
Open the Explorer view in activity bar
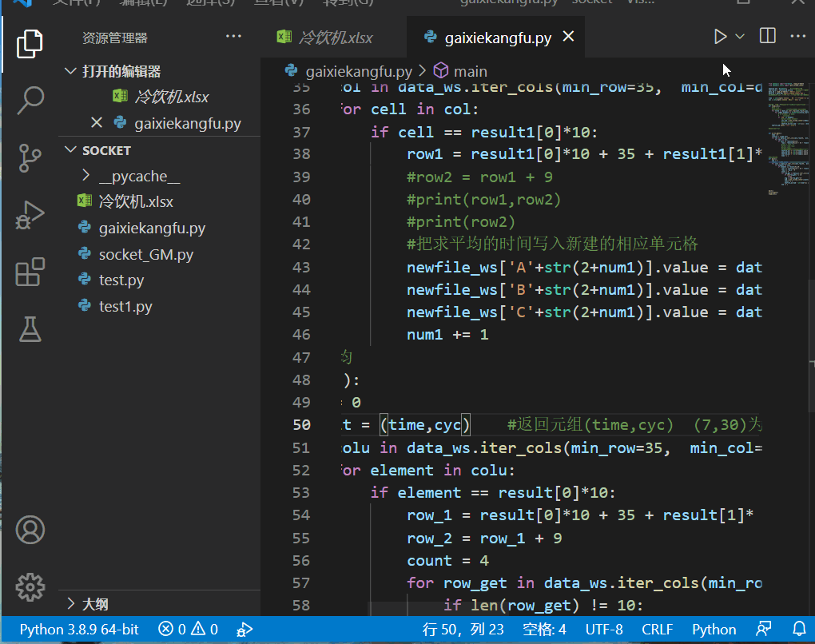30,44
